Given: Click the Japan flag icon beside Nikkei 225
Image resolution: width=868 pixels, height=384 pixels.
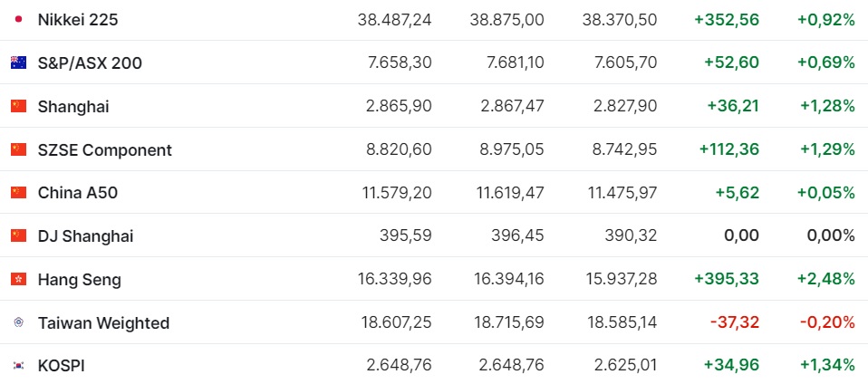Looking at the screenshot, I should [x=18, y=19].
